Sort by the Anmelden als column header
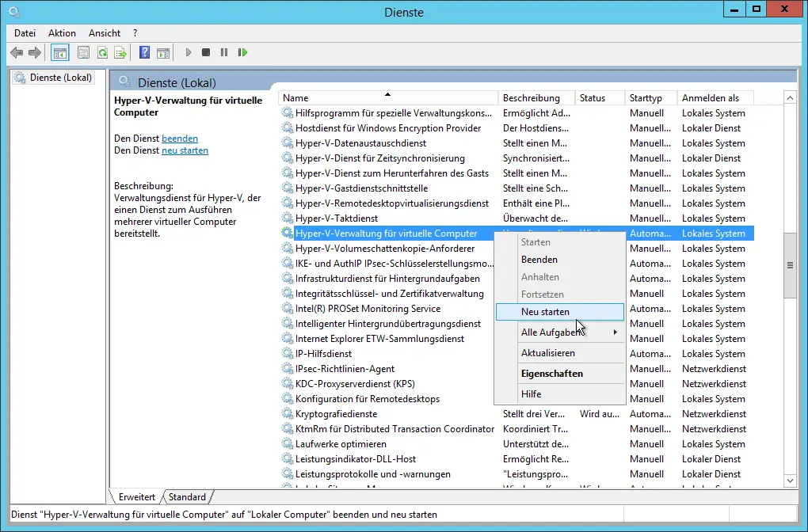 click(x=715, y=98)
